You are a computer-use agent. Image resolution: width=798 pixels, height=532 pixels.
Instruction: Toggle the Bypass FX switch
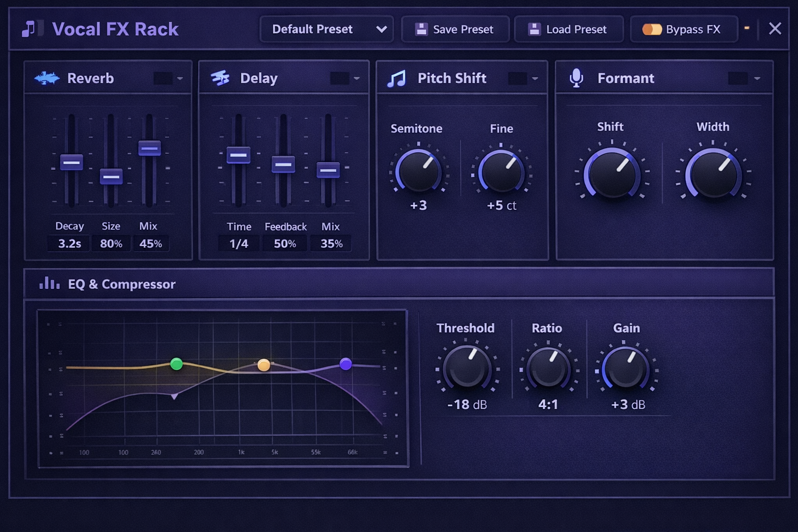pyautogui.click(x=651, y=29)
